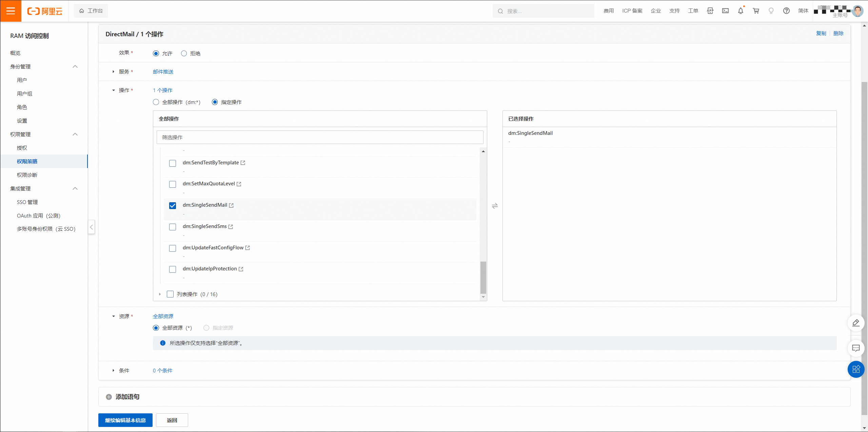Check the dm:SendTestByTemplate checkbox
Screen dimensions: 868x432
pos(173,163)
